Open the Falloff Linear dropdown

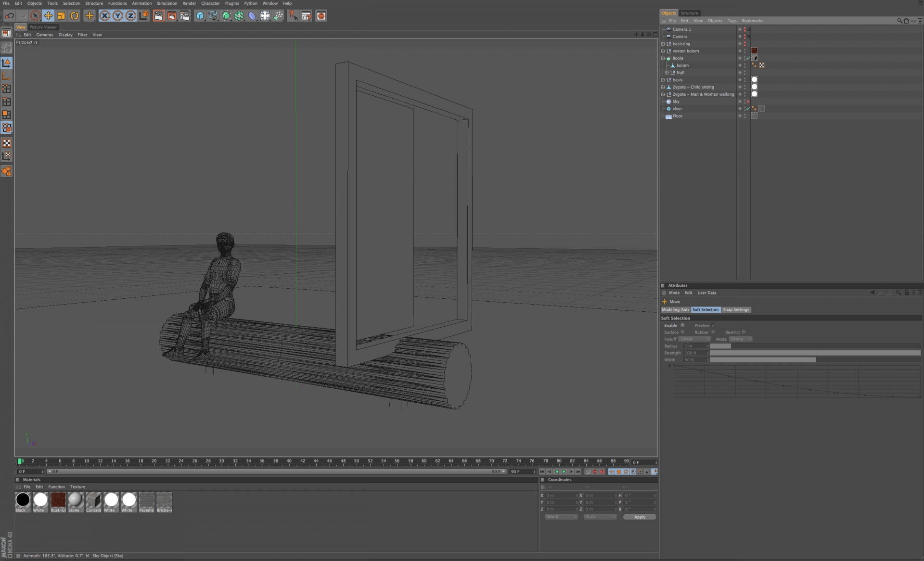pyautogui.click(x=694, y=339)
